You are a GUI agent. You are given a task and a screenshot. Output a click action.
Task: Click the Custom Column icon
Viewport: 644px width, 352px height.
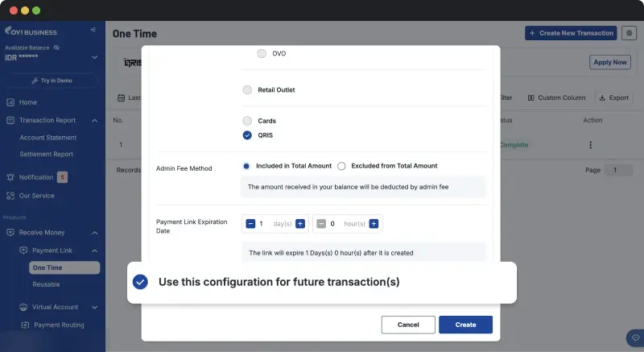(530, 97)
